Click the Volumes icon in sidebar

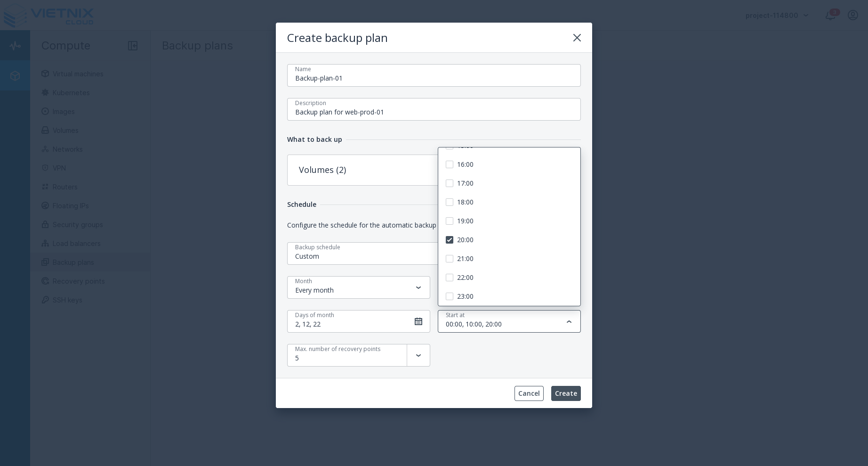click(45, 131)
